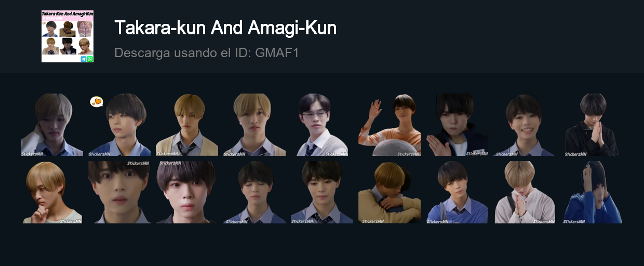Select sticker in blue sweater with backpack strap
The image size is (644, 266).
(x=457, y=192)
